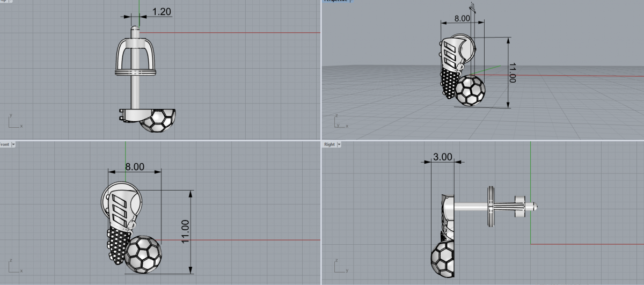Screen dimensions: 644x285
Task: Pick the U-shaped cufflink bracket in Top view
Action: [135, 56]
